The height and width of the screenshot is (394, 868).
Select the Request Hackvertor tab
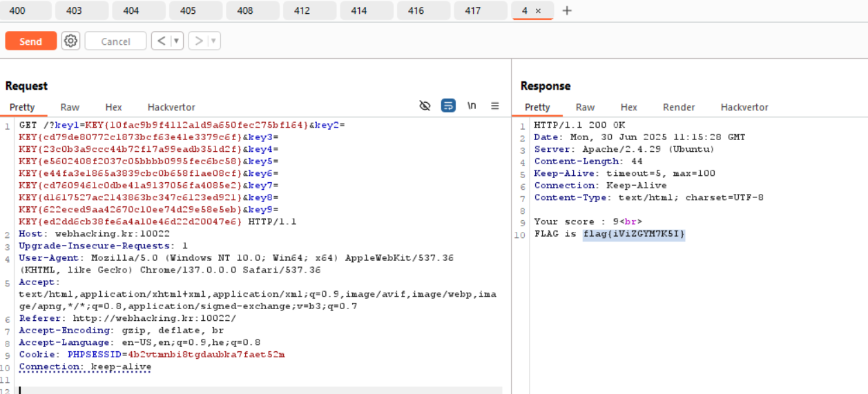(171, 107)
